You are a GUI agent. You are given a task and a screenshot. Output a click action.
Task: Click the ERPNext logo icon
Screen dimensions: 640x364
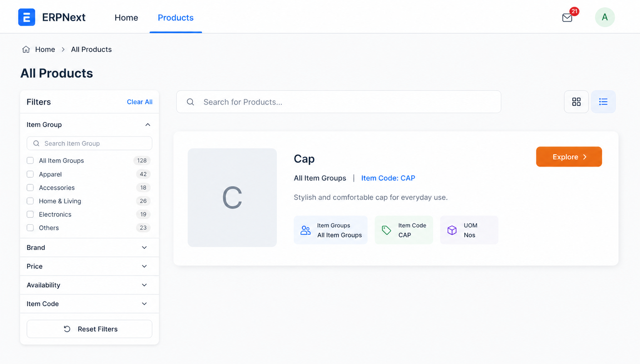click(27, 17)
